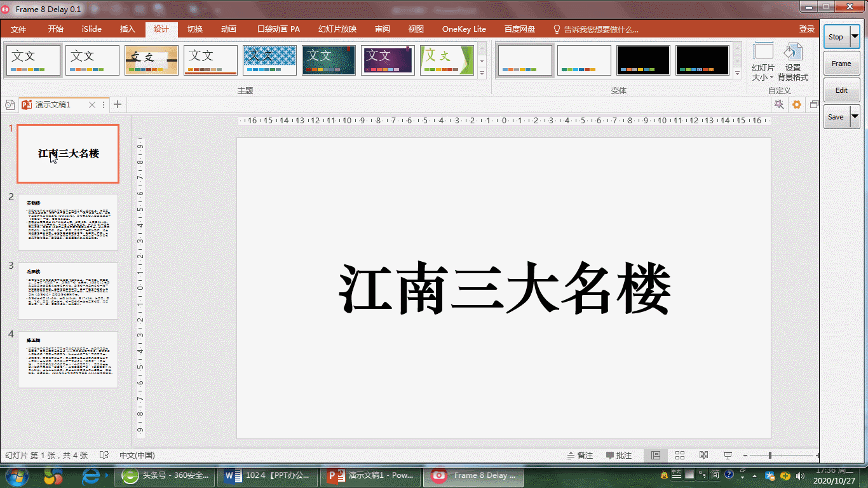The height and width of the screenshot is (488, 868).
Task: Open the 动画 animations tab
Action: tap(229, 29)
